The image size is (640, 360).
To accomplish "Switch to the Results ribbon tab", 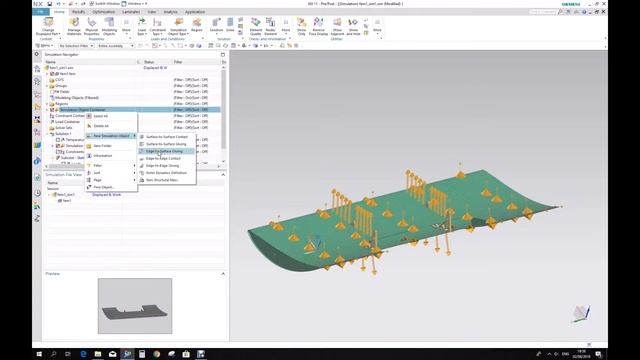I will 78,12.
